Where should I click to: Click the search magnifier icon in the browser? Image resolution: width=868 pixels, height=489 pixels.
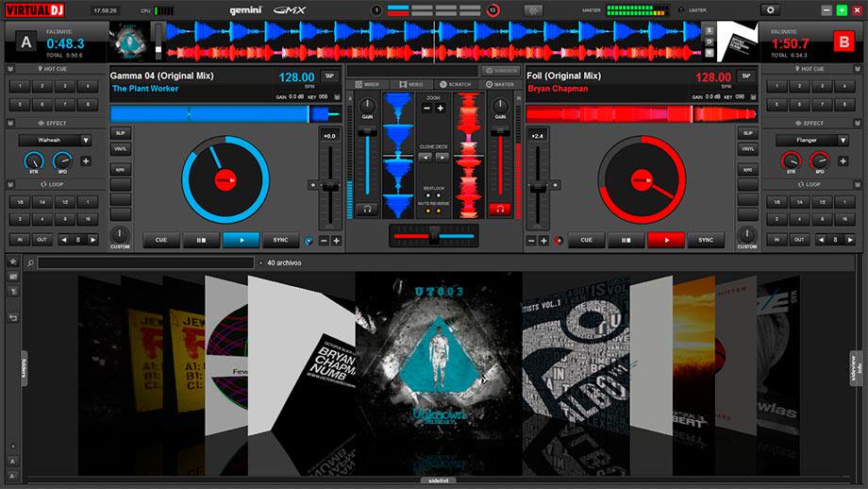[30, 263]
